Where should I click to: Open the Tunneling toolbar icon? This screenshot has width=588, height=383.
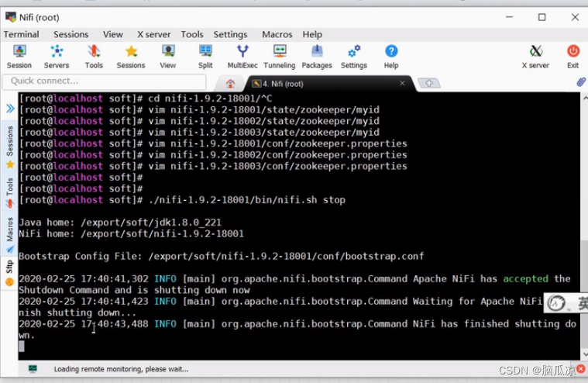click(280, 57)
